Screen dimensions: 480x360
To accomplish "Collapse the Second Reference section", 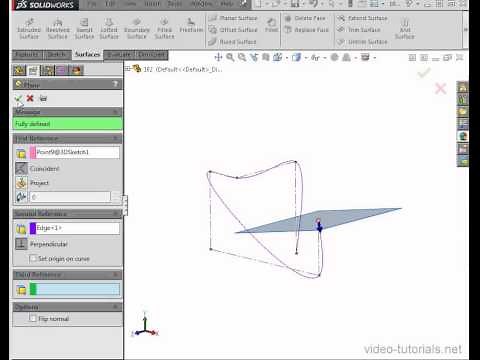I will 116,213.
